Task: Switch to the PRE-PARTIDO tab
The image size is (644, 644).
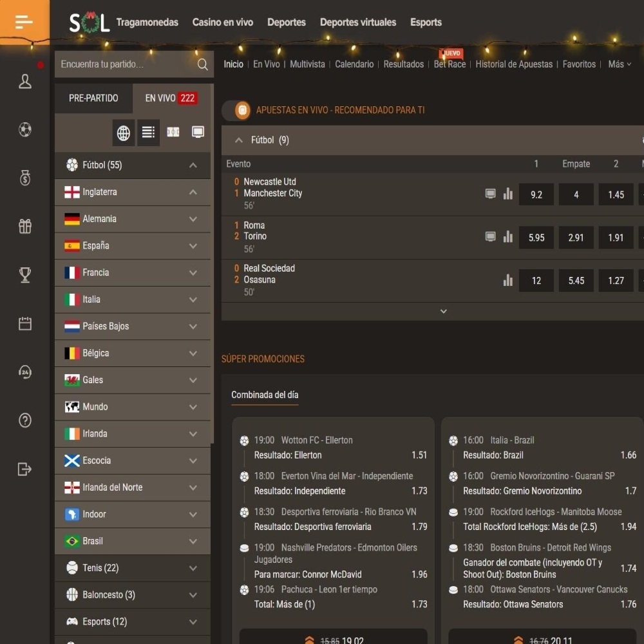Action: (93, 99)
